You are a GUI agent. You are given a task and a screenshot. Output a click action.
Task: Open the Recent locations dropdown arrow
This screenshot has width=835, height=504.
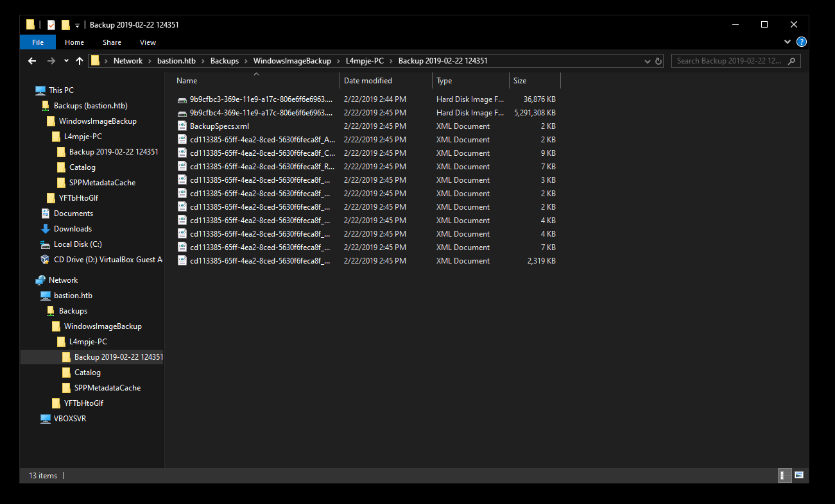point(66,61)
